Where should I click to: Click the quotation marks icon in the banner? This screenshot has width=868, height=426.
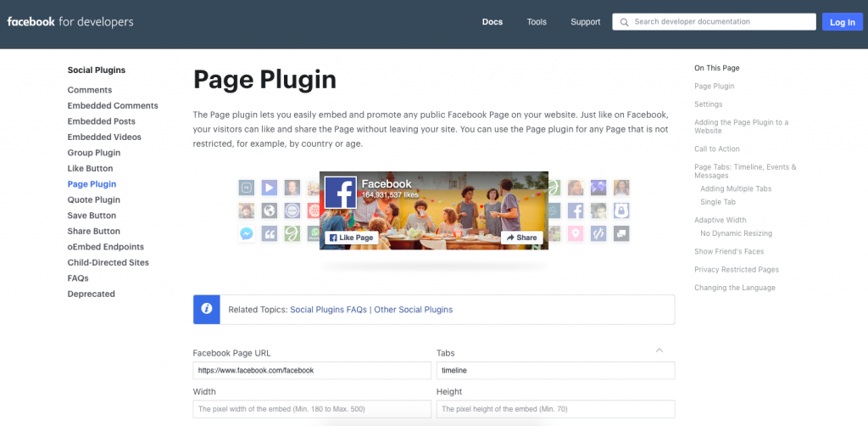coord(270,233)
